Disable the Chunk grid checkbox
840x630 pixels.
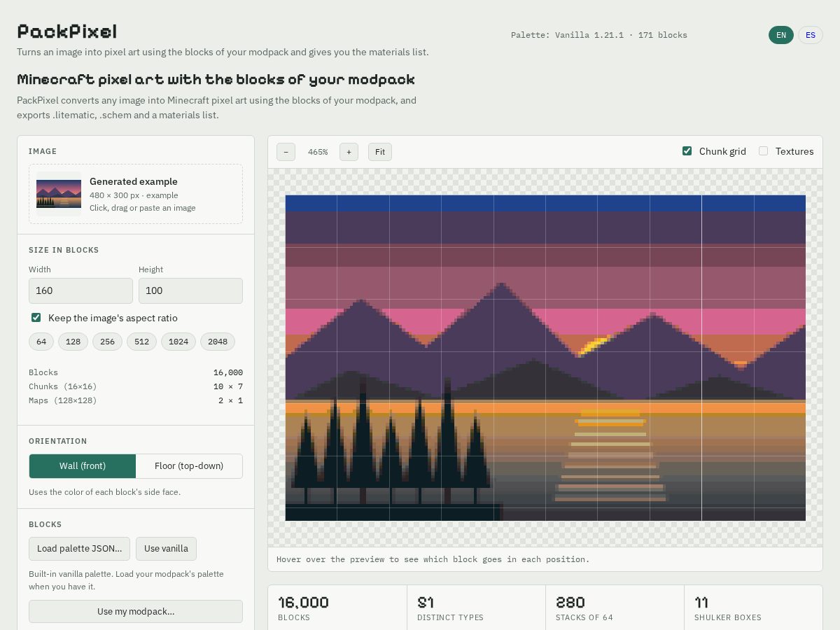(687, 151)
